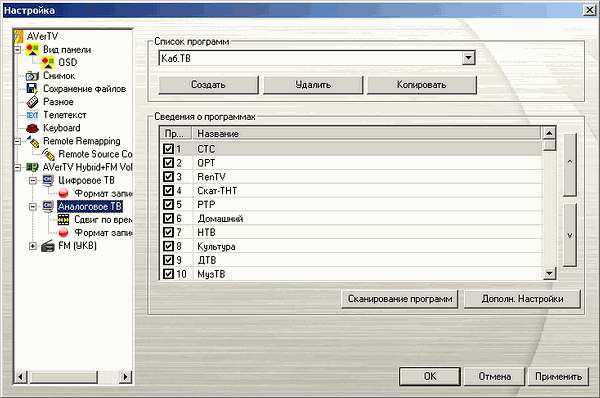600x398 pixels.
Task: Select Сдвиг по врем tree item
Action: [103, 220]
